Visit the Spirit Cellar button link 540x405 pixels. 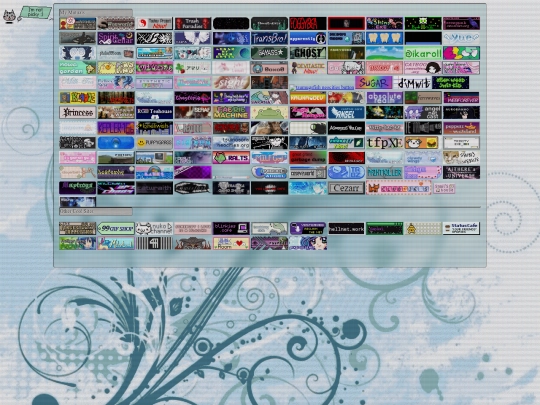tap(116, 38)
